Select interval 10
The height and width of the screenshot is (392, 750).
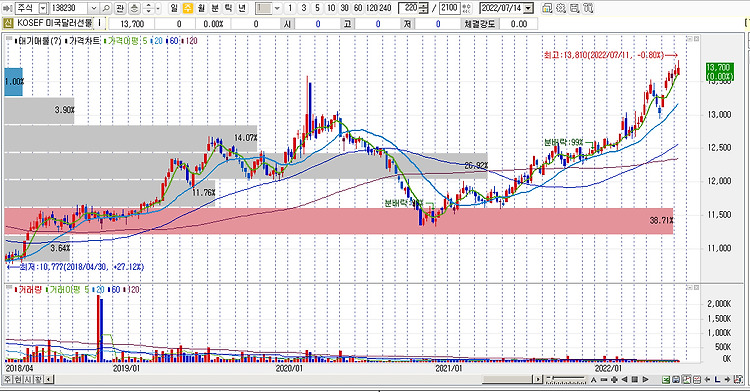(x=331, y=8)
